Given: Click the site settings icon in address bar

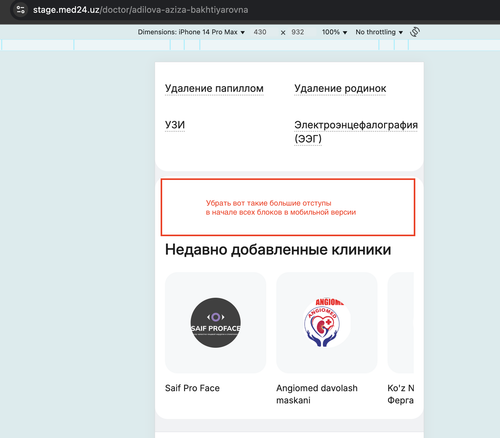Looking at the screenshot, I should click(21, 10).
